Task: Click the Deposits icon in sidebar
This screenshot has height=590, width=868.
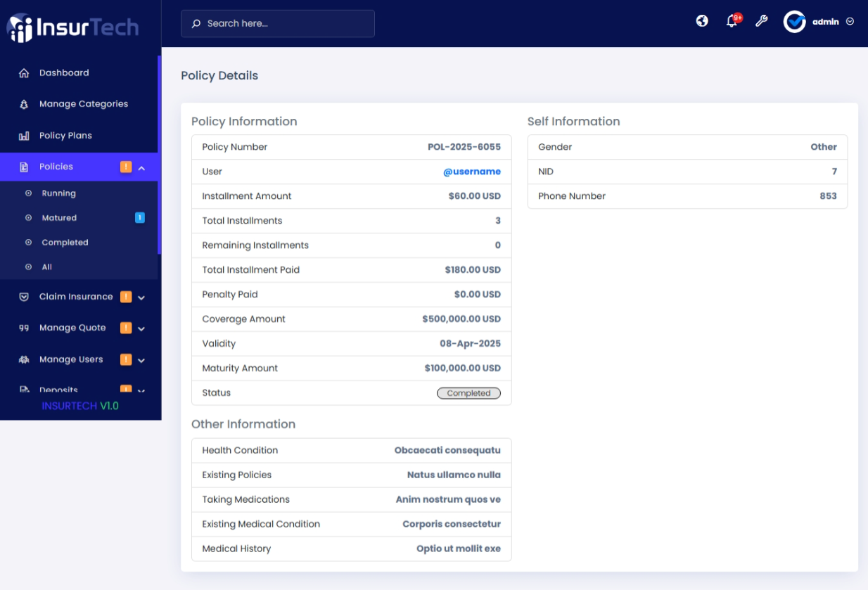Action: 24,390
